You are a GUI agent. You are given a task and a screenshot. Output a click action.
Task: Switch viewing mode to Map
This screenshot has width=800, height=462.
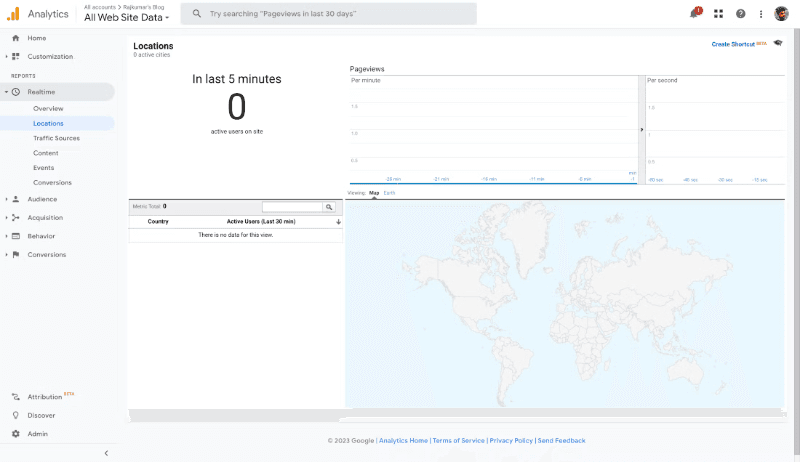[x=374, y=193]
